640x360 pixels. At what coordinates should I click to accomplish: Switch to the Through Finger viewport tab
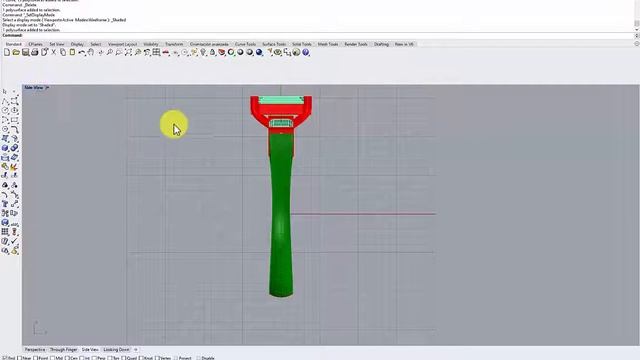[64, 350]
